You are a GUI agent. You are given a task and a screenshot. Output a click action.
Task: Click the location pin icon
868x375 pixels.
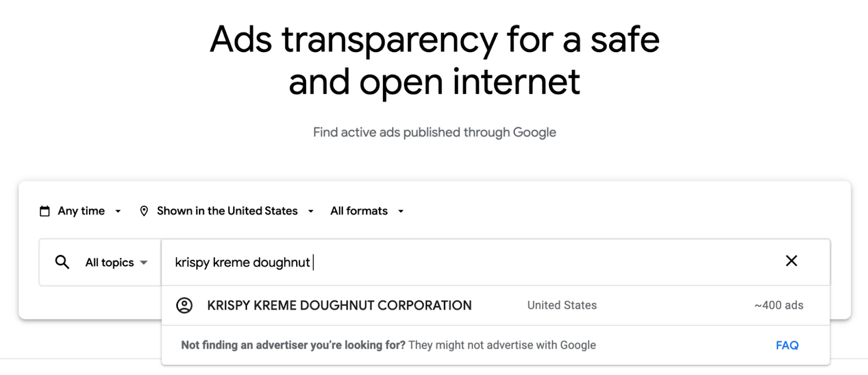click(x=144, y=211)
